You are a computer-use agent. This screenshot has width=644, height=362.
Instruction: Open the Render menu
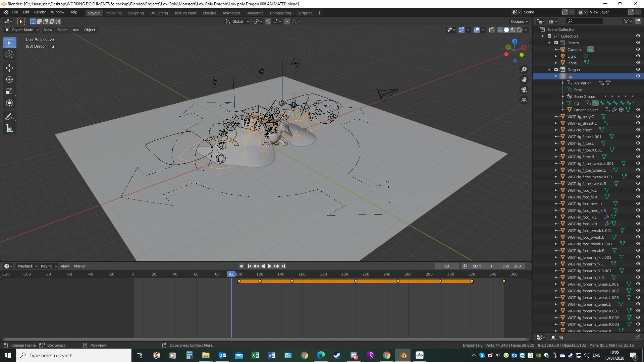40,12
